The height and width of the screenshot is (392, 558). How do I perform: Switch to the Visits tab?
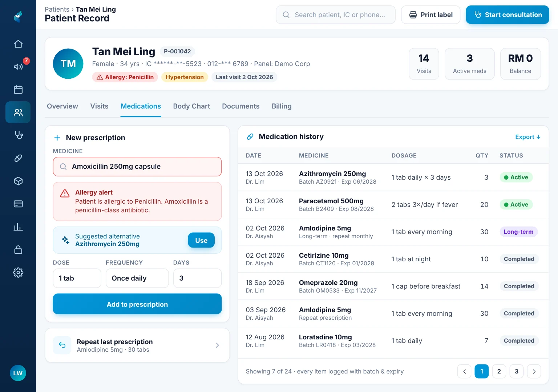point(99,106)
